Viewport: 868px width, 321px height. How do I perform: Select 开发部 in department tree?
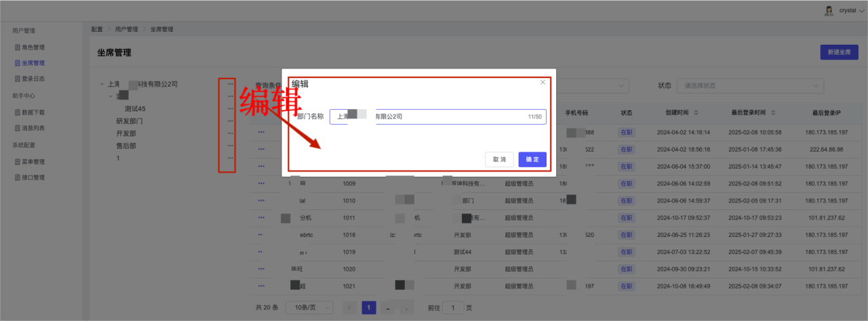tap(126, 133)
